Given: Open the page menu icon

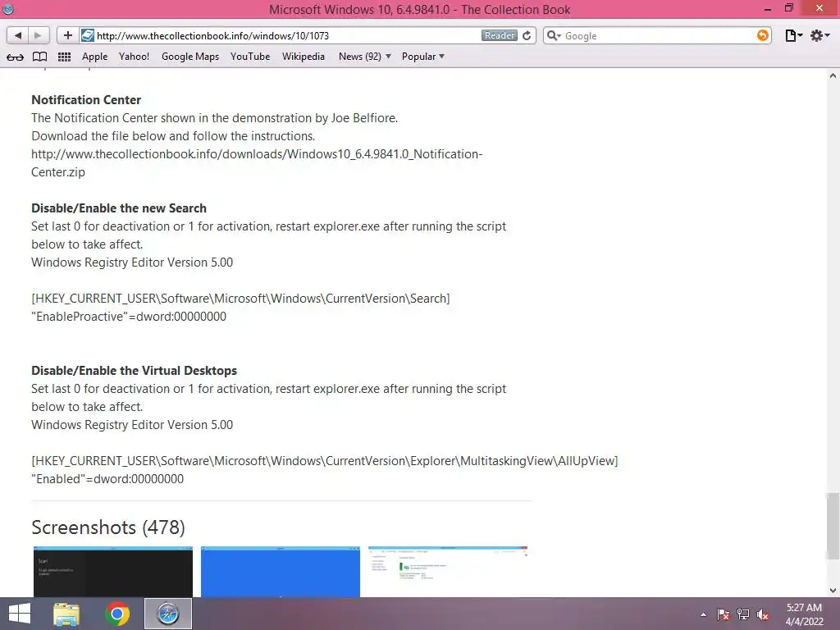Looking at the screenshot, I should 793,35.
